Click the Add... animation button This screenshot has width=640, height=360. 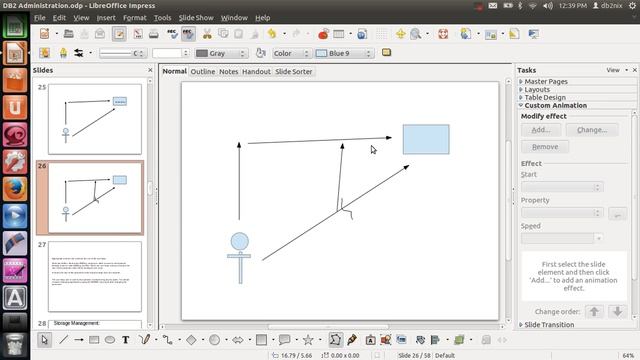tap(541, 130)
